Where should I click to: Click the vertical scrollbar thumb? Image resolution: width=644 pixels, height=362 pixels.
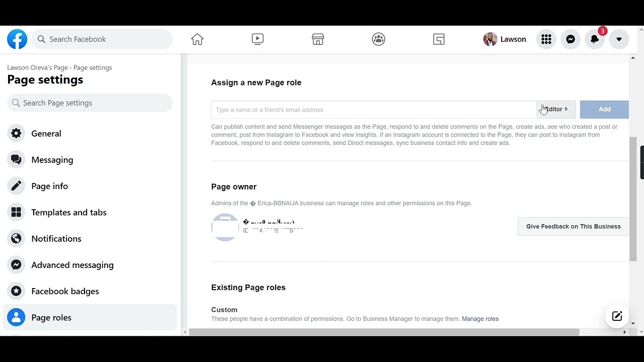coord(633,199)
